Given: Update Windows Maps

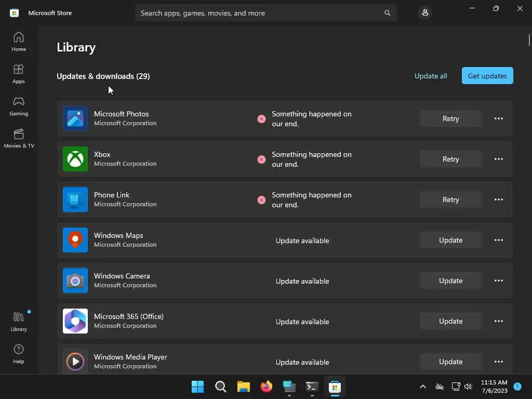Looking at the screenshot, I should click(x=450, y=240).
